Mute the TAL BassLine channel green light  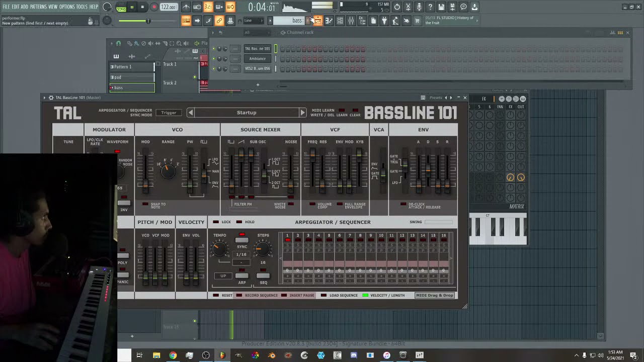[x=214, y=49]
